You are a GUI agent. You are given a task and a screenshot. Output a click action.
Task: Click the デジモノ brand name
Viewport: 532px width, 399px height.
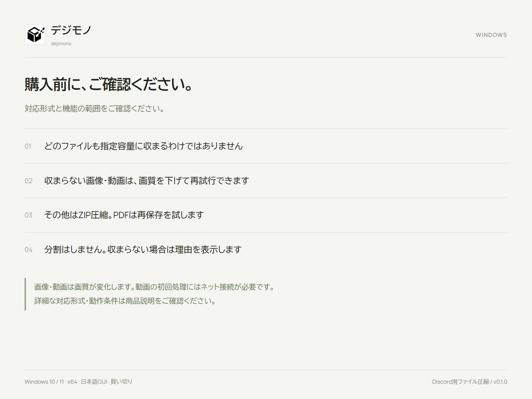pos(71,31)
